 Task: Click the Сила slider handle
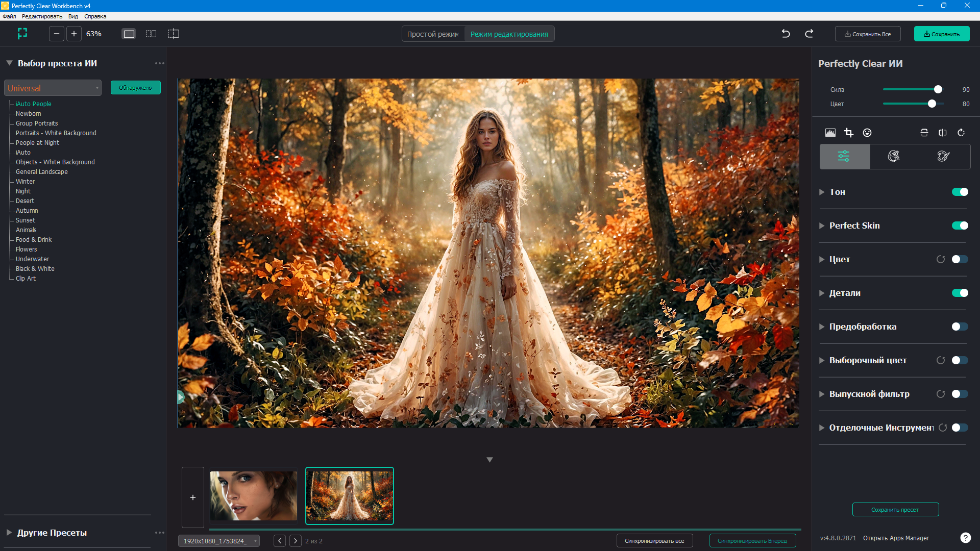(938, 89)
